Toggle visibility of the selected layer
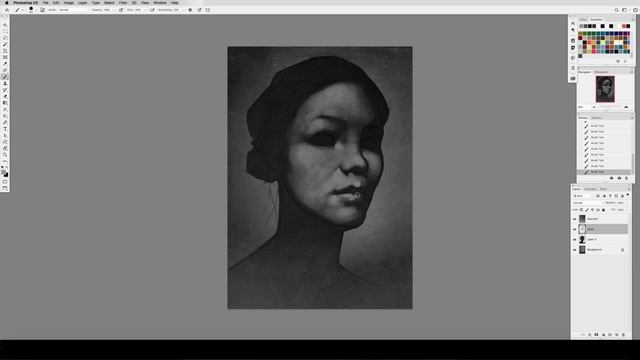Screen dimensions: 640x360 575,229
